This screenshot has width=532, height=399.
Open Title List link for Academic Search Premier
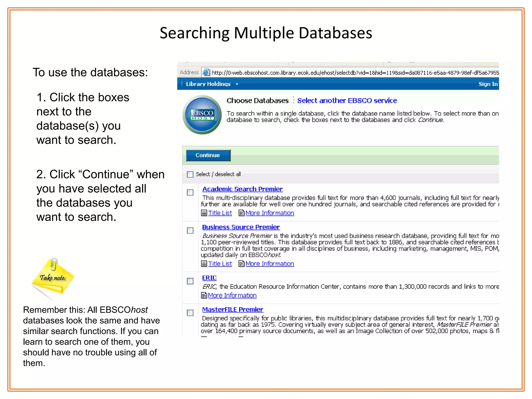pos(220,213)
